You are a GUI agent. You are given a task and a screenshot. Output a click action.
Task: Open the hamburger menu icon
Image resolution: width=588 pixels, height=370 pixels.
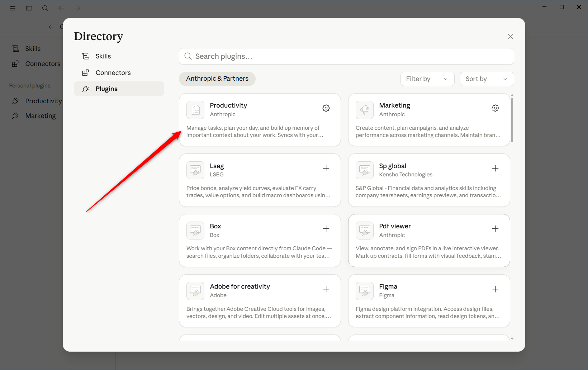tap(13, 8)
